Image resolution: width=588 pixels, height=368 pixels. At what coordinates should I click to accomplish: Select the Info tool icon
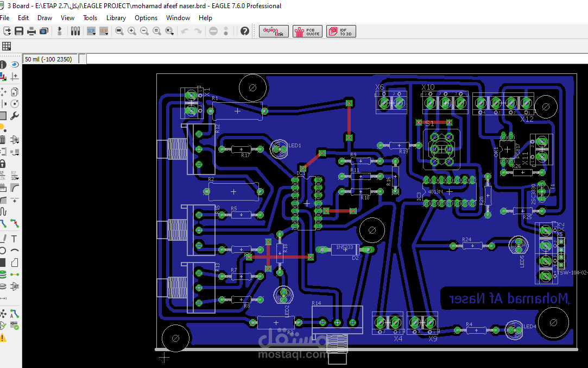point(3,65)
